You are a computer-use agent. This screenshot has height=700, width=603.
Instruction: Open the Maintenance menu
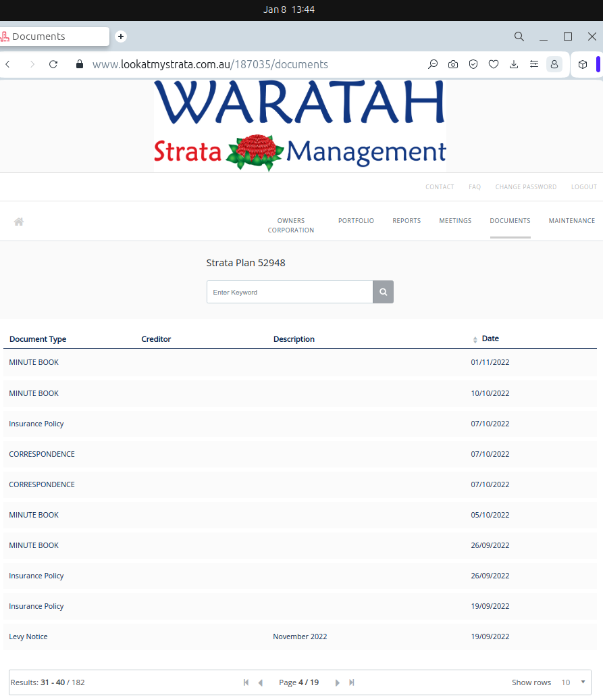pos(572,220)
